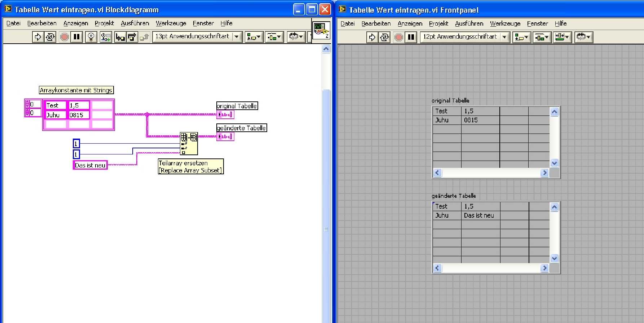Expand Align Objects dropdown in Frontpanel
The height and width of the screenshot is (323, 644).
[521, 37]
